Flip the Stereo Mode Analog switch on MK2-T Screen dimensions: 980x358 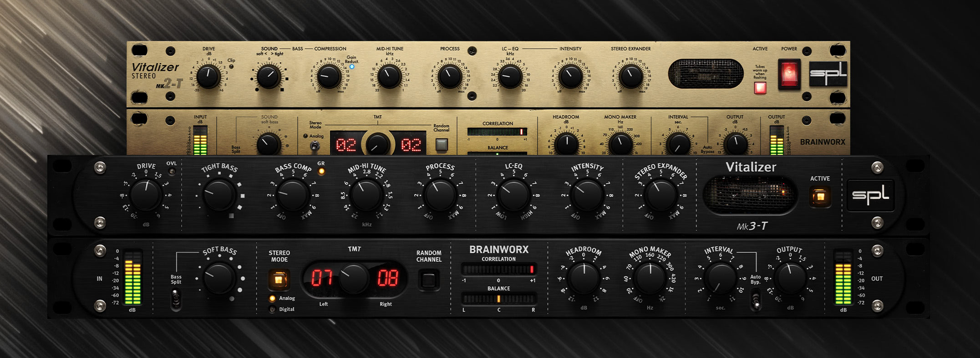click(x=314, y=146)
